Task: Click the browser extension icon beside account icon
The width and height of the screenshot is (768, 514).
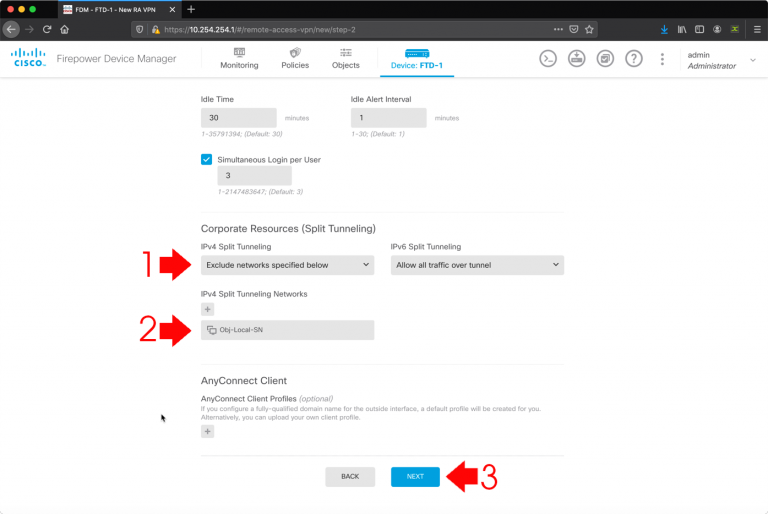Action: coord(735,29)
